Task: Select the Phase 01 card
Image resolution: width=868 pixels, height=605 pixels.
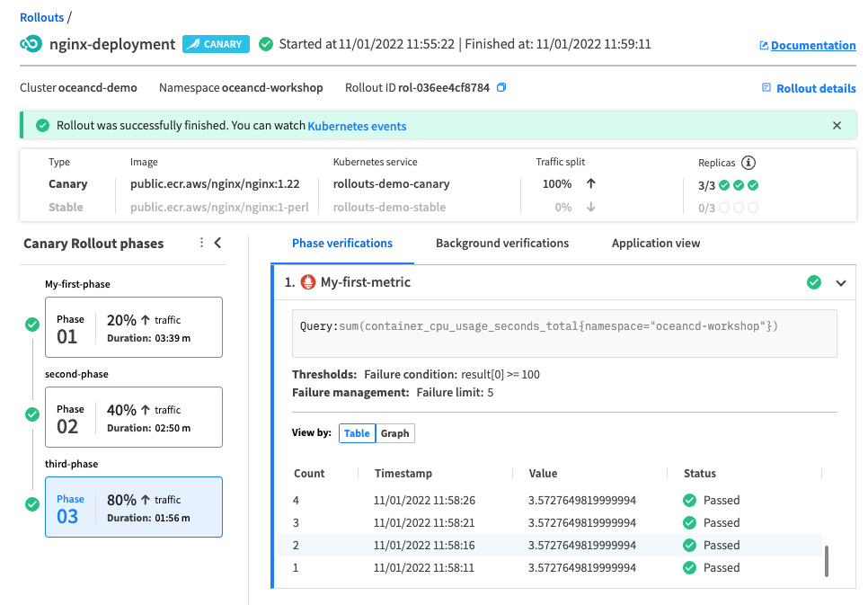Action: 134,327
